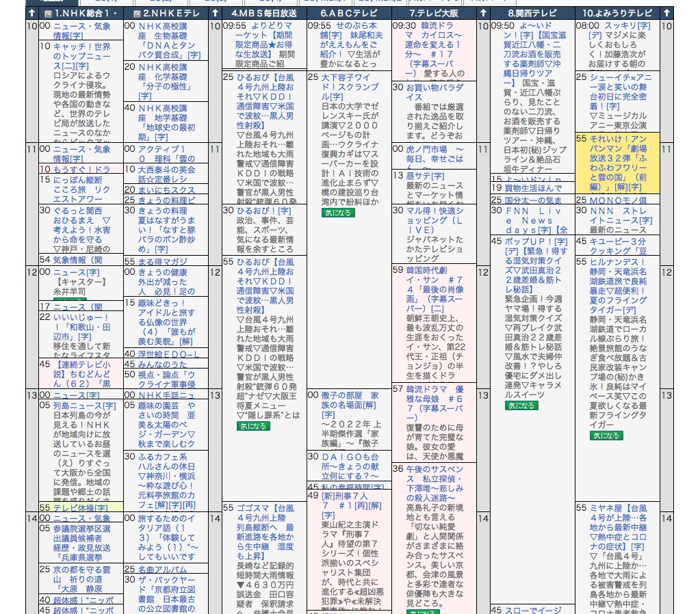
Task: Open ゴゴスマ program on MBS
Action: pos(265,531)
